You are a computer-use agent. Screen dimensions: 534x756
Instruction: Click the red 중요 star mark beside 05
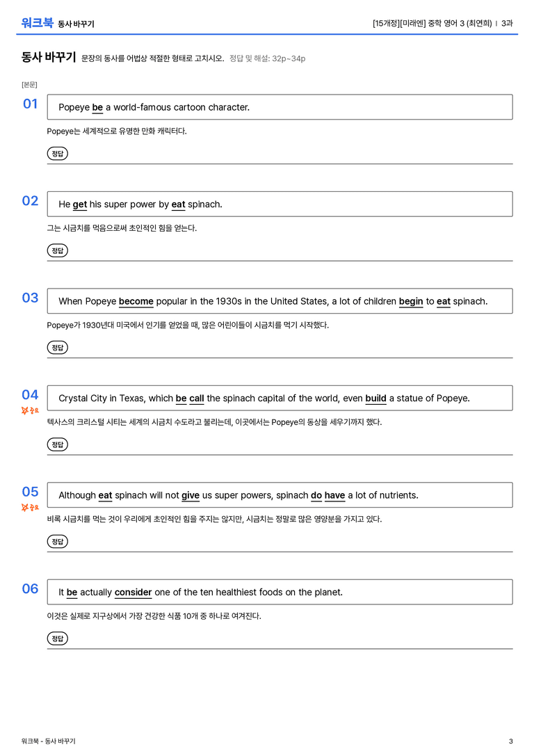click(x=30, y=507)
